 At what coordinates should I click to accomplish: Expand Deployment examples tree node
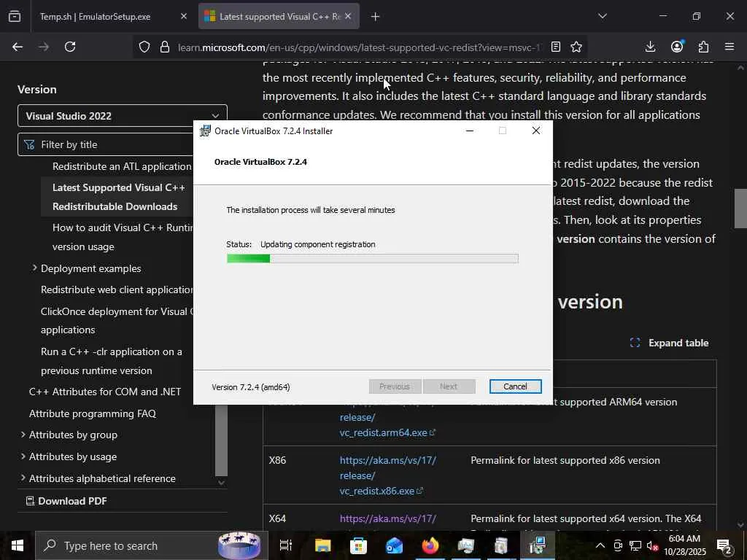pos(35,268)
